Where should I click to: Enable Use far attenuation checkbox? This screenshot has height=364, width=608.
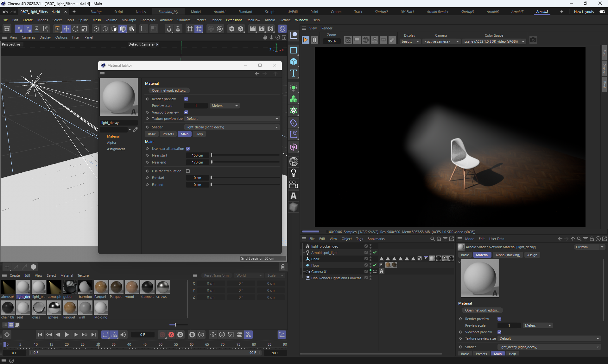coord(188,171)
